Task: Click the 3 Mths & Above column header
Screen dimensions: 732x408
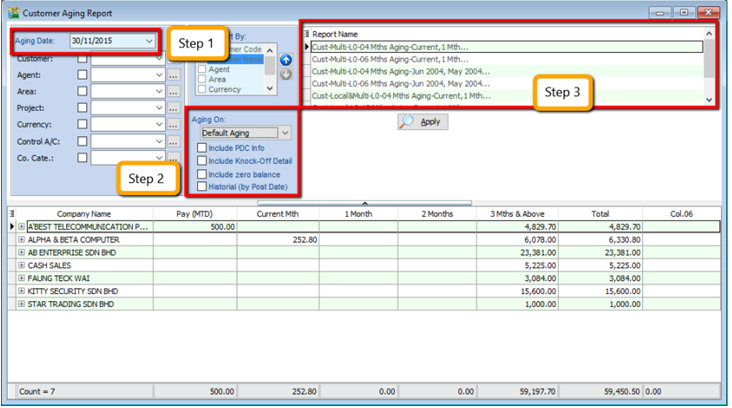Action: click(x=519, y=213)
